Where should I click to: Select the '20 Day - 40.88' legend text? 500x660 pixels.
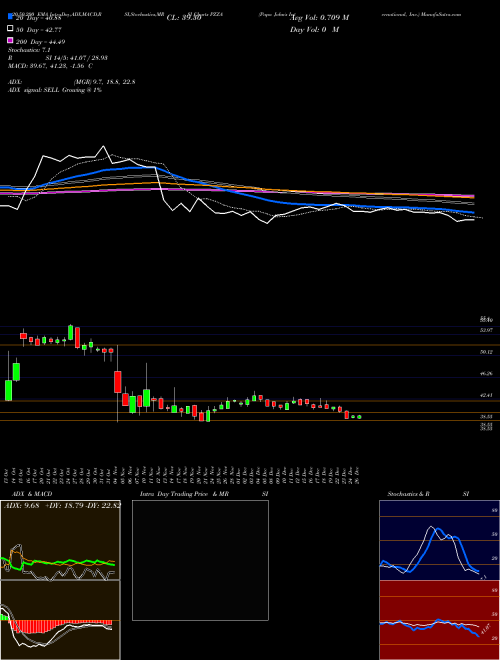pos(38,18)
